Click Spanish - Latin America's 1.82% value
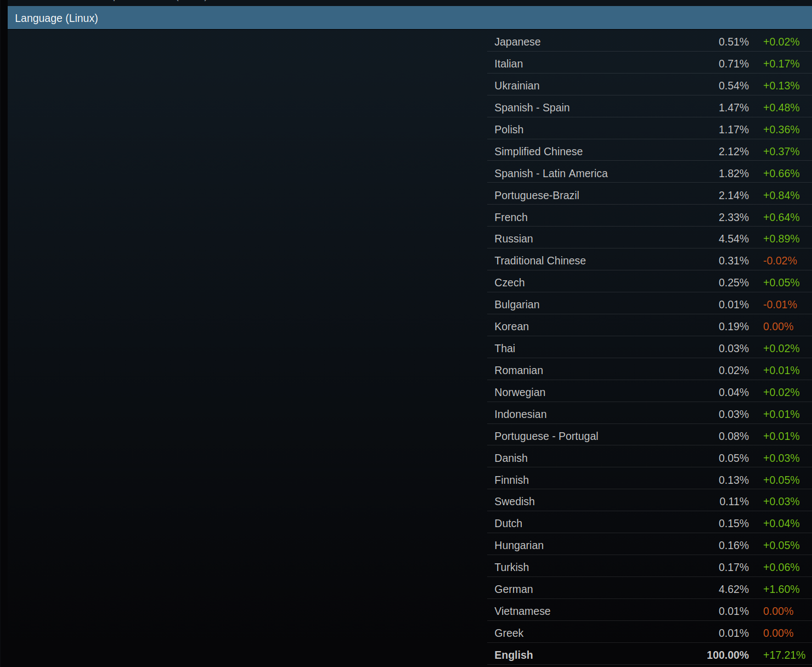The height and width of the screenshot is (667, 812). coord(734,173)
